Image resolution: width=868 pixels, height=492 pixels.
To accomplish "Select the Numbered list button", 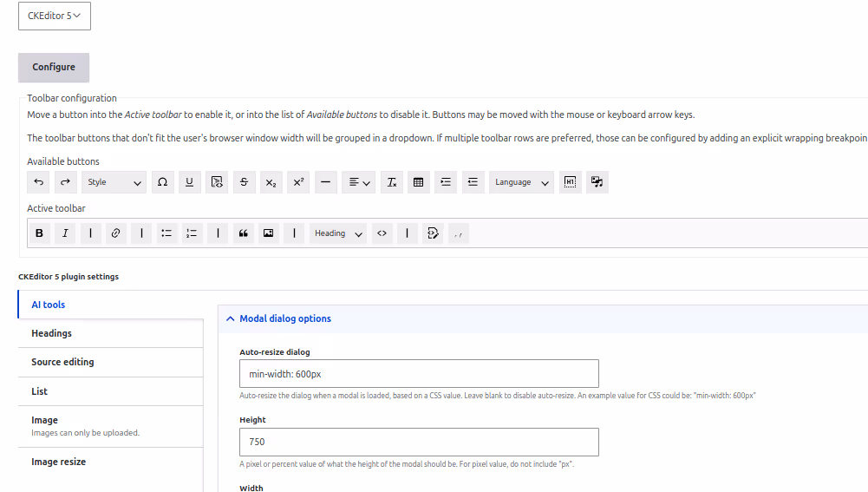I will tap(192, 233).
